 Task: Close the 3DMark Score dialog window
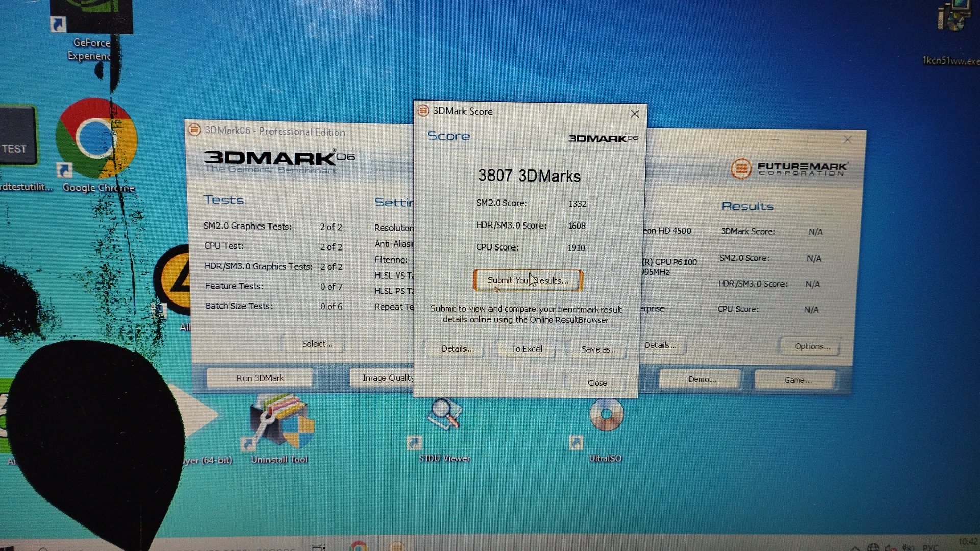634,114
